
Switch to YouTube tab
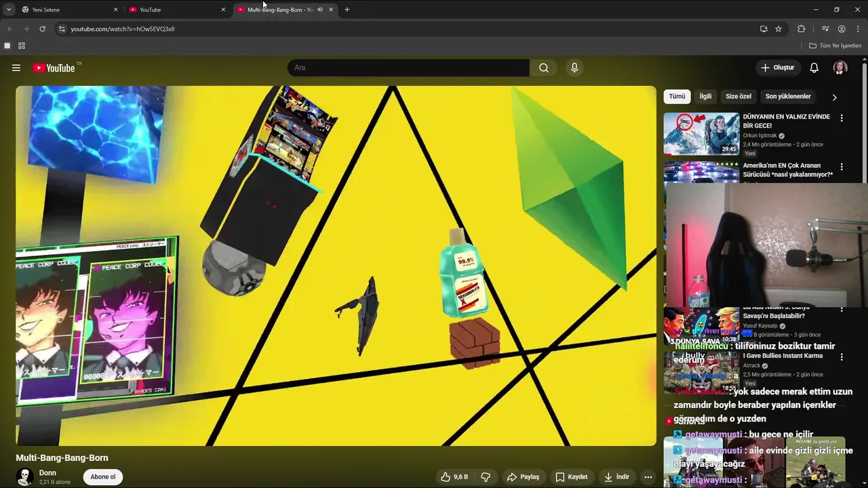point(176,9)
